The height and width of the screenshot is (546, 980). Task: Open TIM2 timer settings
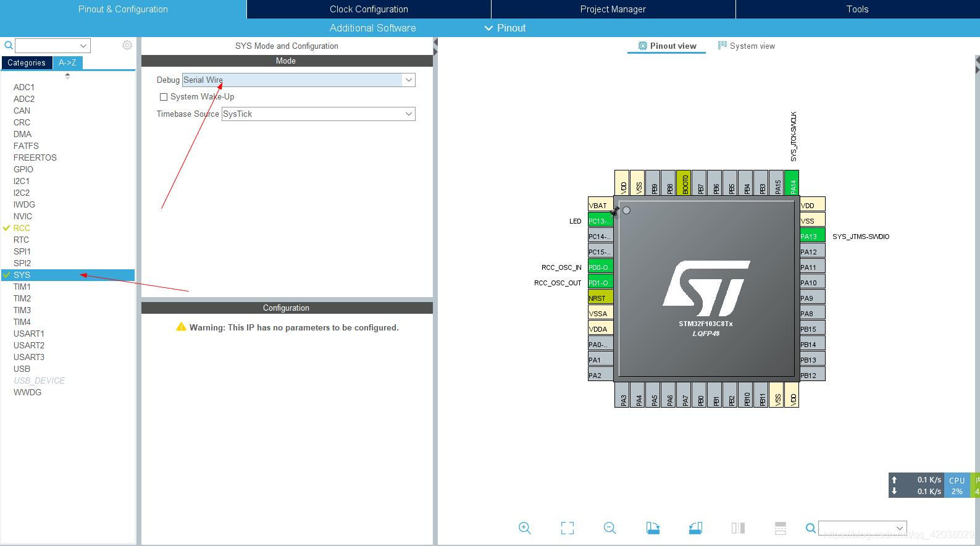click(22, 298)
